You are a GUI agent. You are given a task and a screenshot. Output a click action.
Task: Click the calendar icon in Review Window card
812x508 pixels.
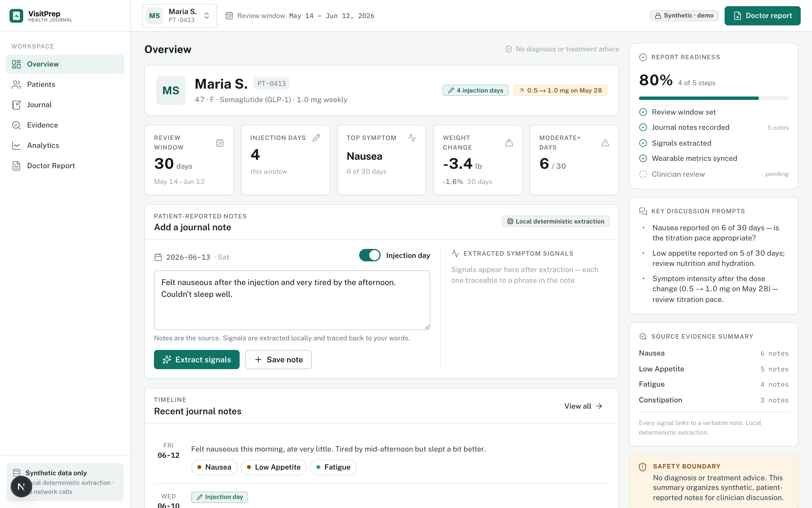[220, 143]
